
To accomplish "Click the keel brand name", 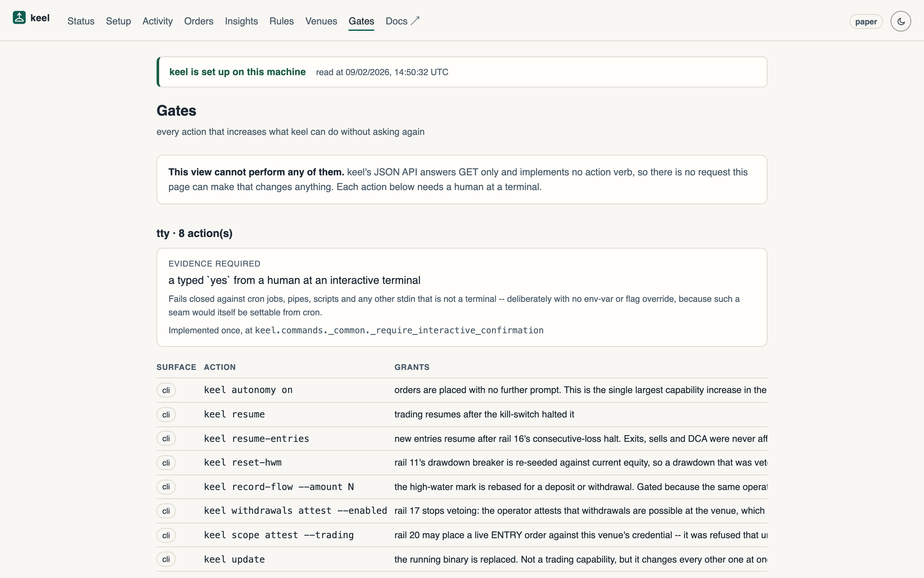I will click(40, 18).
